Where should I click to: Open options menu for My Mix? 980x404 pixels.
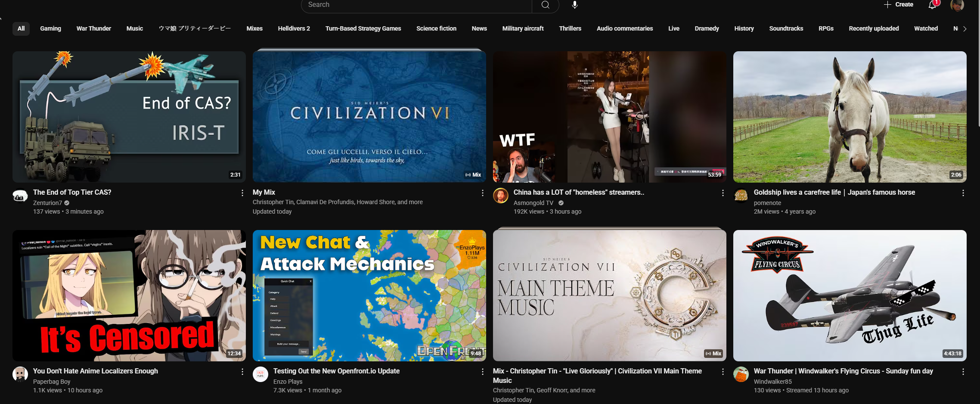tap(483, 193)
